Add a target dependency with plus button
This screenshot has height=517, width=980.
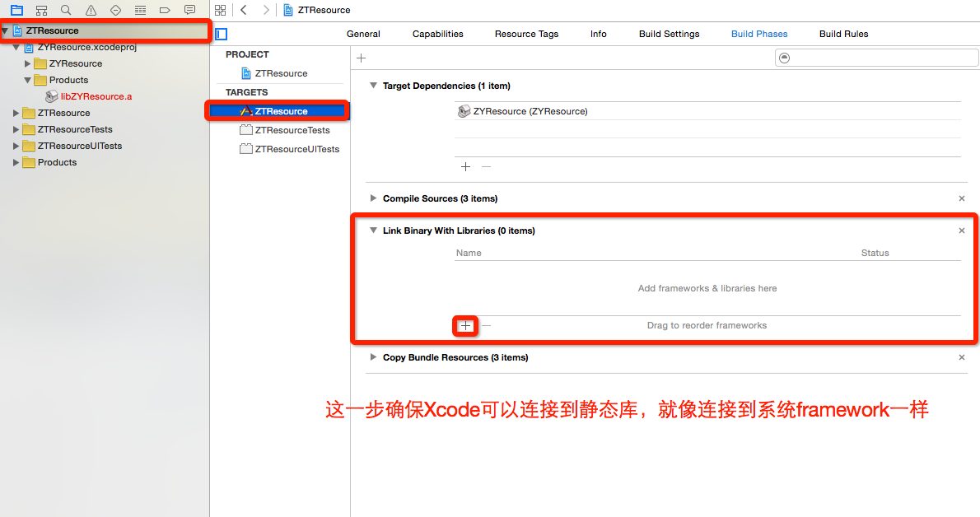click(465, 167)
